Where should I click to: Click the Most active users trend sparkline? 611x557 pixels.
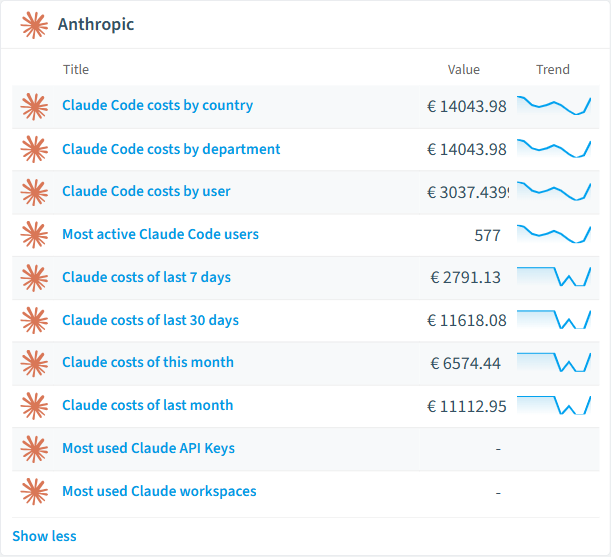coord(554,234)
